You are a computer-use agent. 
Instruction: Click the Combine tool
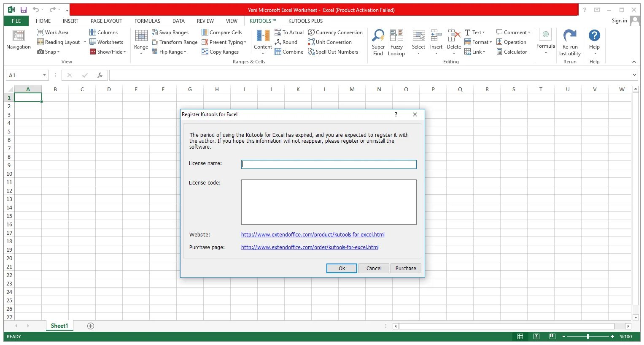(289, 52)
